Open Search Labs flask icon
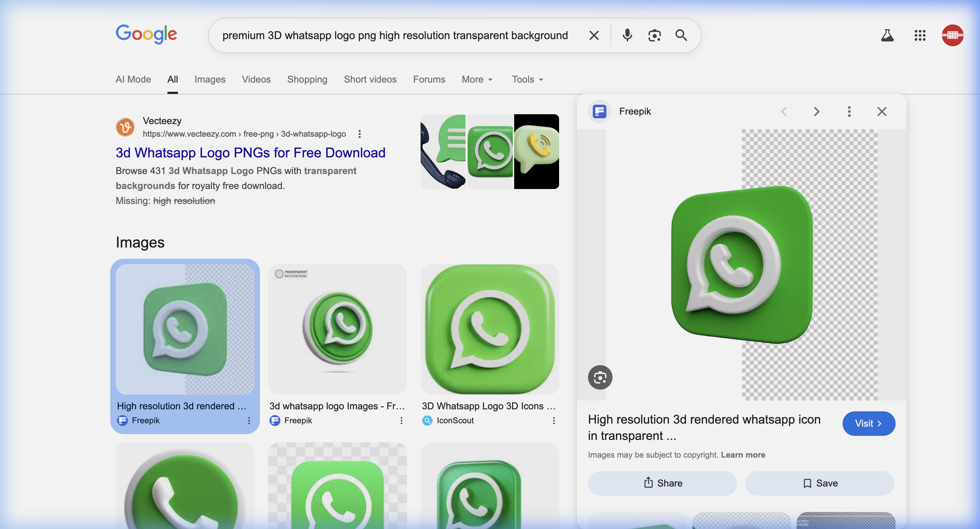The image size is (980, 529). tap(887, 35)
